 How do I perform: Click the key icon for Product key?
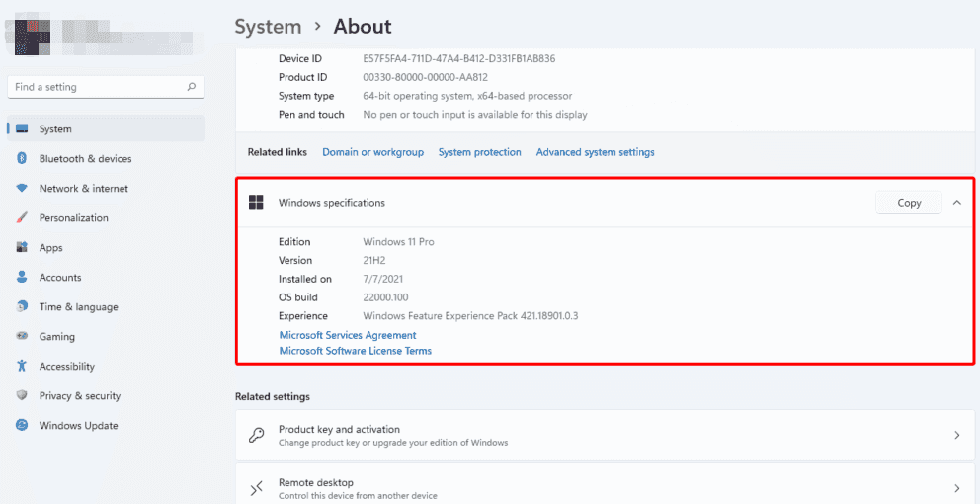[x=256, y=435]
